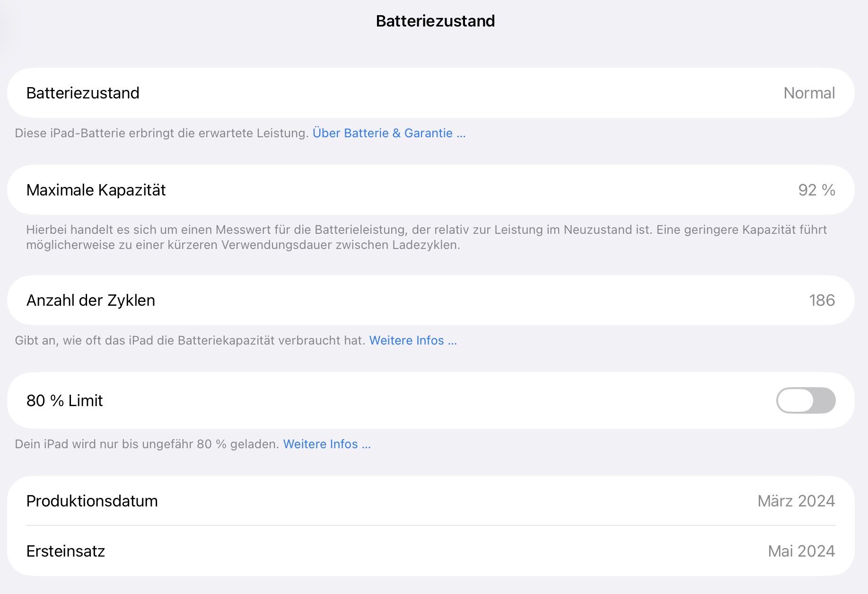
Task: Open the Über Batterie & Garantie link
Action: [x=389, y=133]
